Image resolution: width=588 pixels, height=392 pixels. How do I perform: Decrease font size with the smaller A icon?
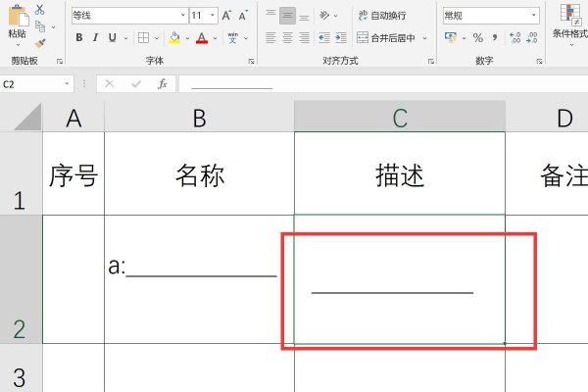(x=243, y=16)
